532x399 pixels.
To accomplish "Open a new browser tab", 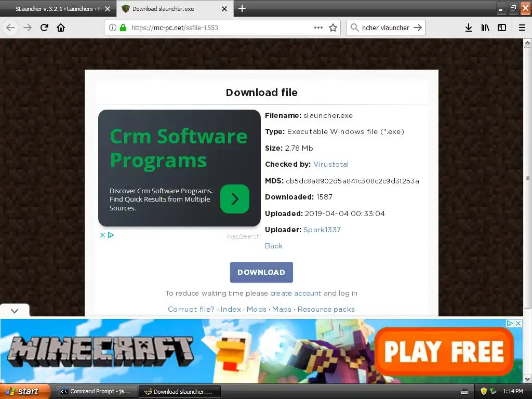I will point(242,8).
